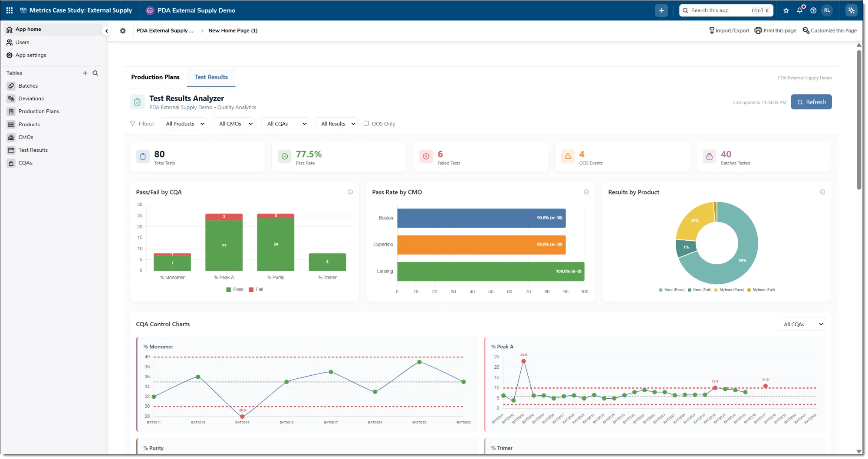Open the CMOs table
This screenshot has width=868, height=459.
tap(26, 137)
